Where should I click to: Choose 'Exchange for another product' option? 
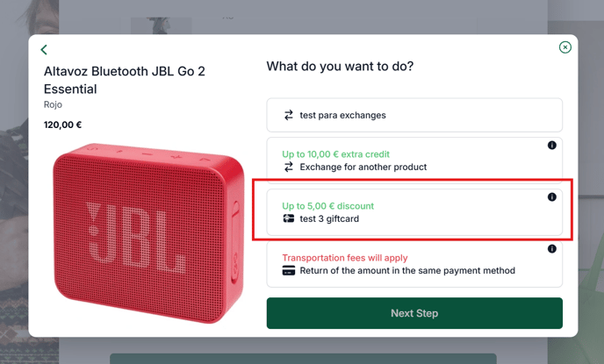pyautogui.click(x=414, y=161)
